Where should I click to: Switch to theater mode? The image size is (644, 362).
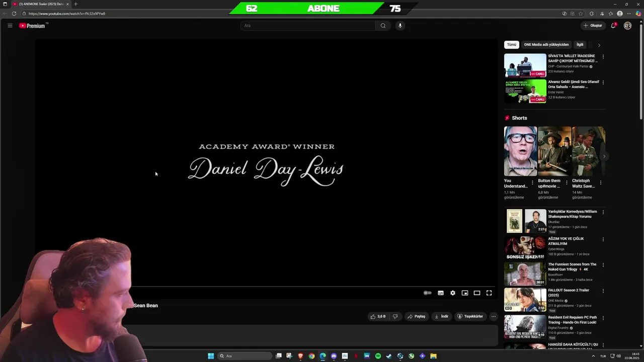tap(477, 293)
